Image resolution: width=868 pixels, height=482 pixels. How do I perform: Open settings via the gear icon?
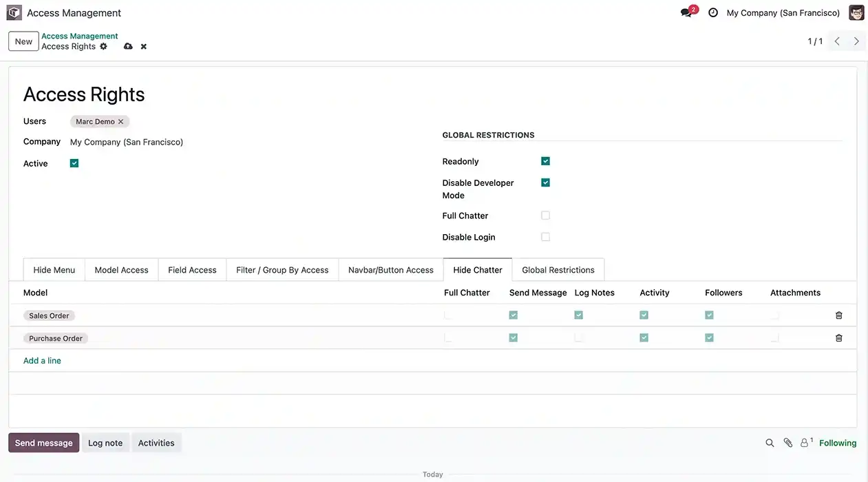[x=103, y=46]
